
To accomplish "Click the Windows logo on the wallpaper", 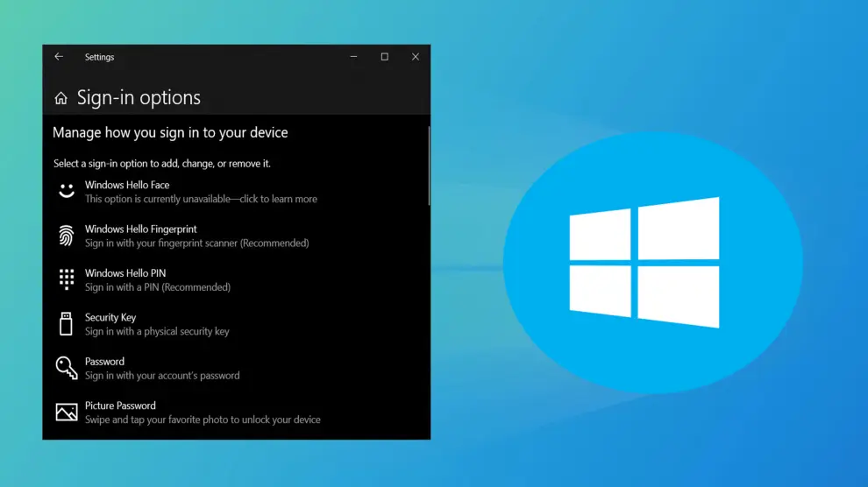I will (x=644, y=263).
